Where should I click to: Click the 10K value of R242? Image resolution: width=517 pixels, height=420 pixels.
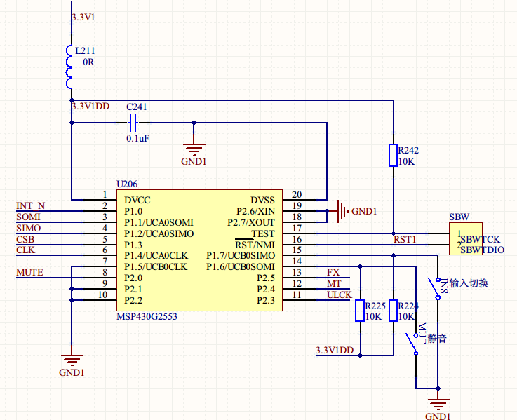tap(406, 161)
